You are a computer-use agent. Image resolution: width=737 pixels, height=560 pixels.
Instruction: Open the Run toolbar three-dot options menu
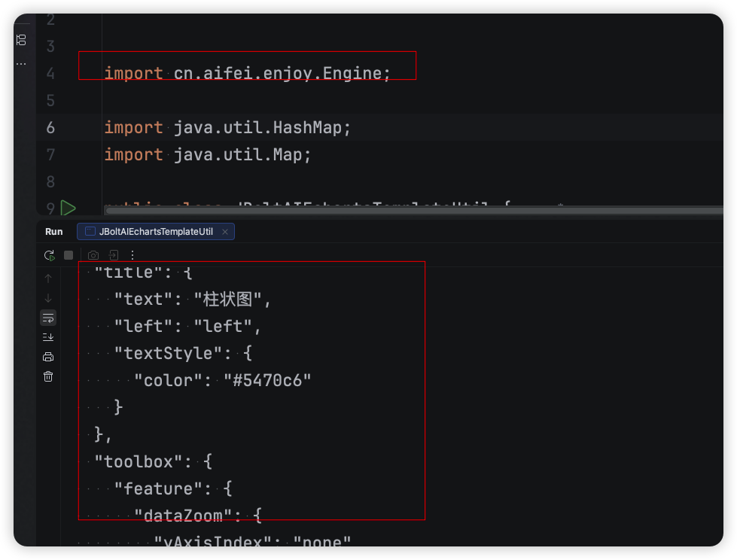(132, 255)
